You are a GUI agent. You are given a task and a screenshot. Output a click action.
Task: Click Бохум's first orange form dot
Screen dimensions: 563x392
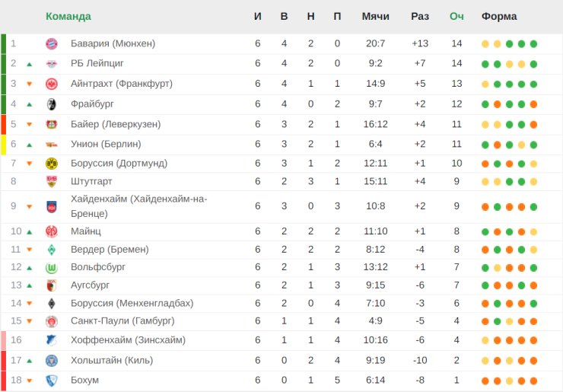pos(485,381)
